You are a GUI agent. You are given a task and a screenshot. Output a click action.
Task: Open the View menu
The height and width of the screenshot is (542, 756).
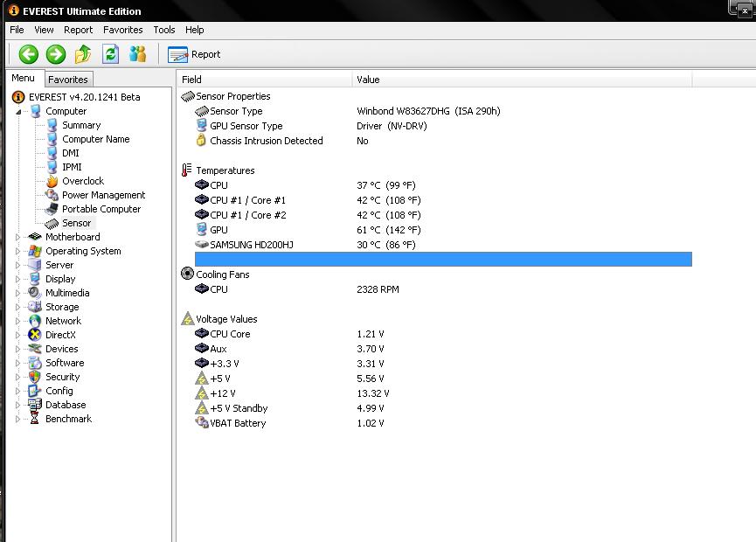pyautogui.click(x=44, y=30)
